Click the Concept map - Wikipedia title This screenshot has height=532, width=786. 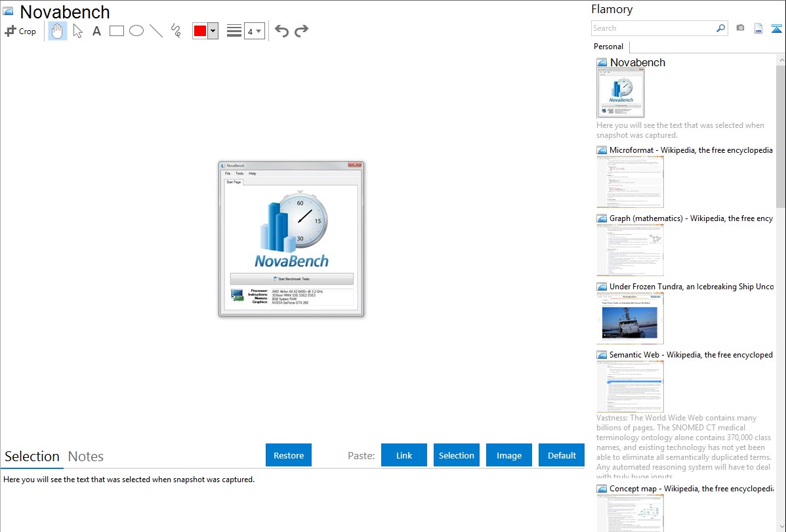pyautogui.click(x=692, y=488)
